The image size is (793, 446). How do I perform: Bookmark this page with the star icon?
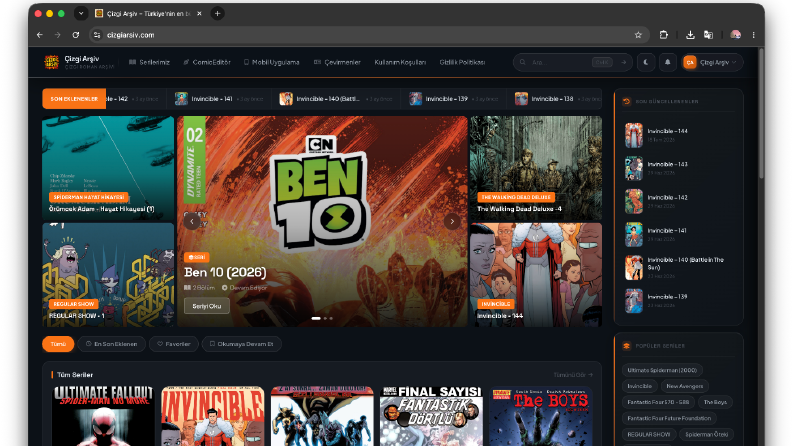(638, 35)
